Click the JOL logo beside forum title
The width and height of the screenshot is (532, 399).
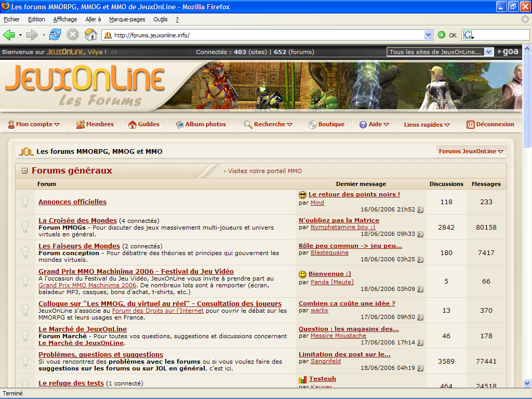click(x=26, y=152)
